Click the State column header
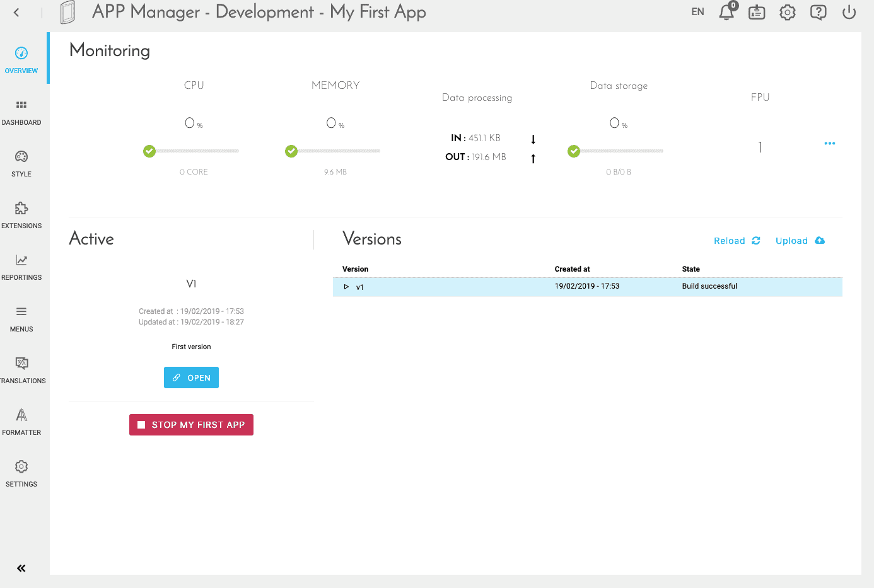Image resolution: width=874 pixels, height=588 pixels. [x=691, y=269]
